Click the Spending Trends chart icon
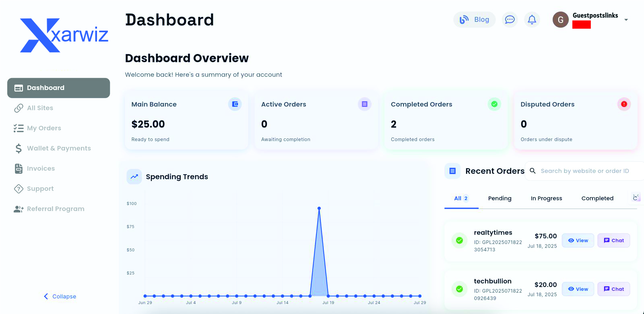644x314 pixels. (x=134, y=177)
